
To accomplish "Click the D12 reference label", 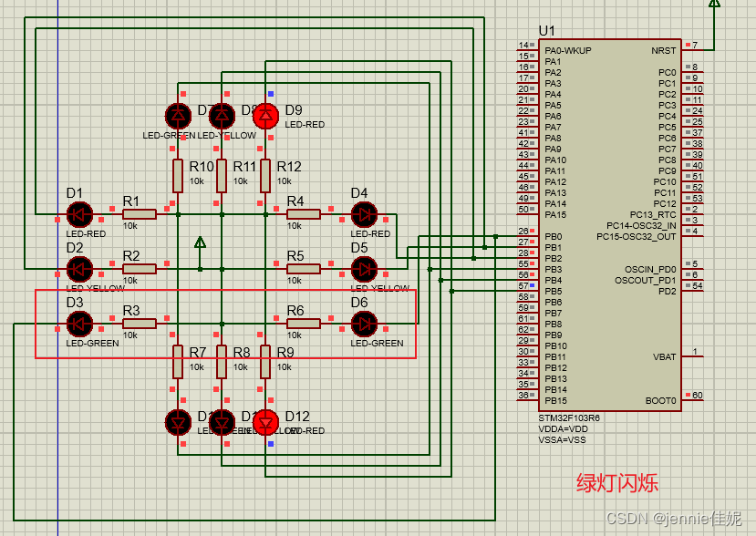I will coord(297,416).
